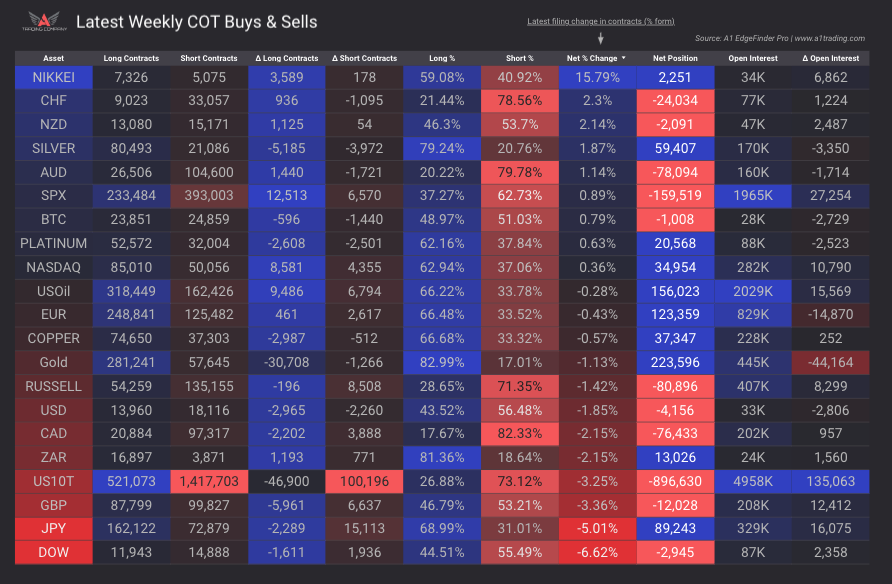Open the Net % Change sort dropdown arrow
Screen dimensions: 892x584
click(624, 58)
